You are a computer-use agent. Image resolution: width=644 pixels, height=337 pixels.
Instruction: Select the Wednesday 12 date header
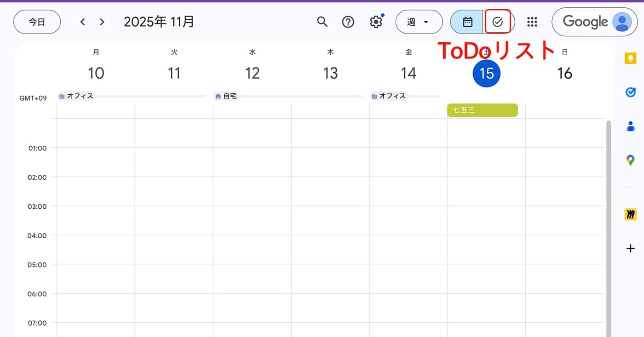[252, 73]
